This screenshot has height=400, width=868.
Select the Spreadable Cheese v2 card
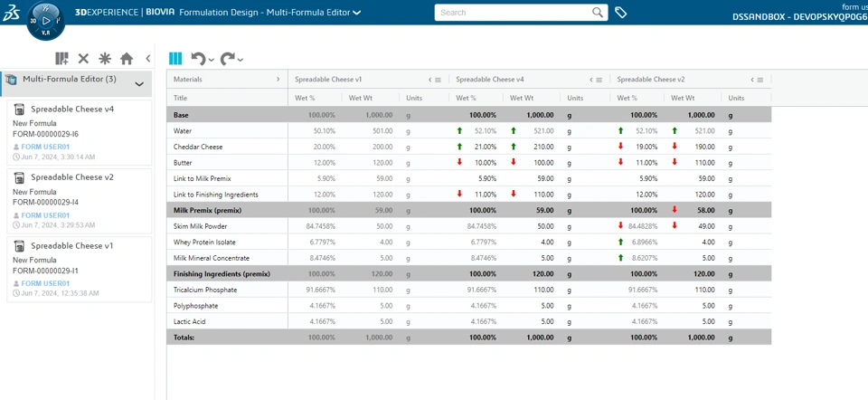[x=80, y=201]
